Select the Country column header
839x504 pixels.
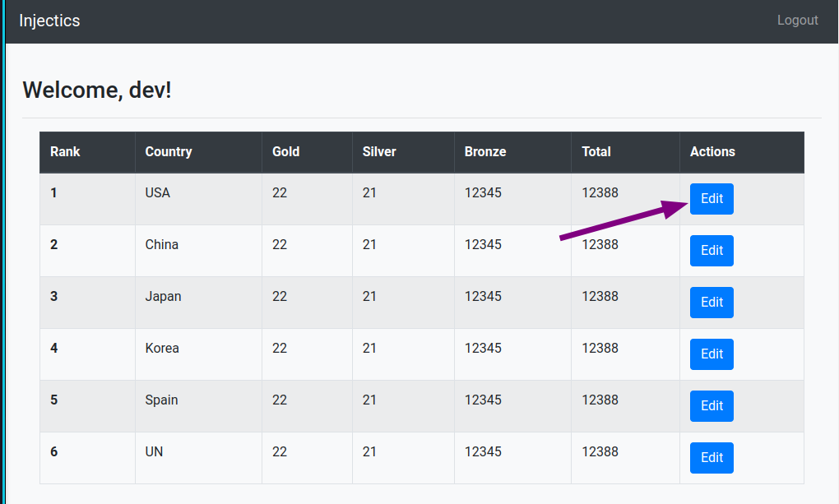click(169, 152)
